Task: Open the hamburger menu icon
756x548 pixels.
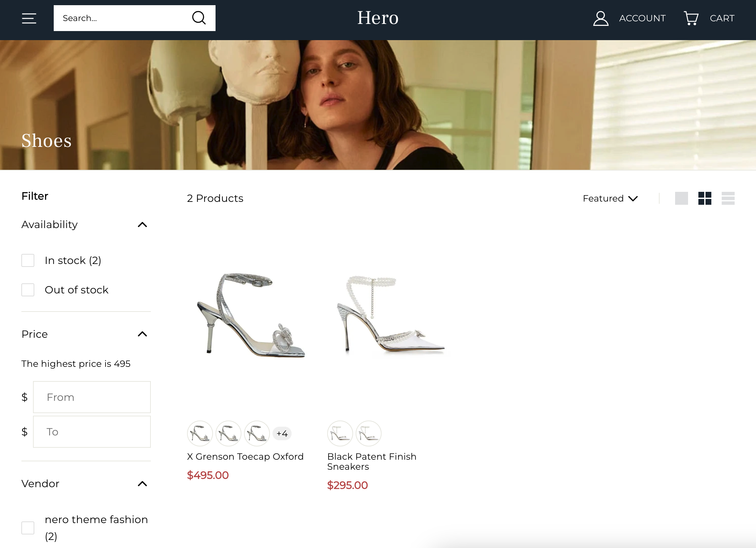Action: [29, 18]
